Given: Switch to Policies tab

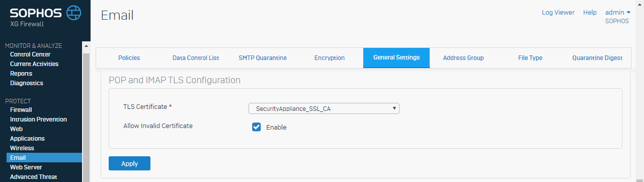Looking at the screenshot, I should pyautogui.click(x=129, y=58).
